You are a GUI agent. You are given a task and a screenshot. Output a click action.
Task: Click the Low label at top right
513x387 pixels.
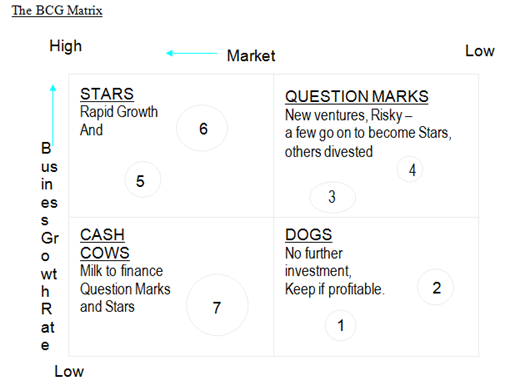click(x=480, y=51)
